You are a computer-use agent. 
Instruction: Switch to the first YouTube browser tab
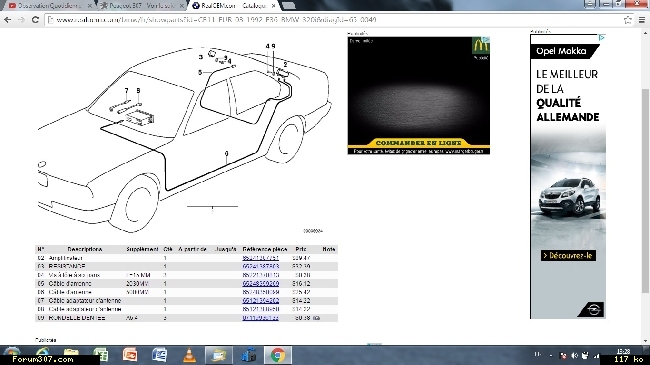point(49,6)
